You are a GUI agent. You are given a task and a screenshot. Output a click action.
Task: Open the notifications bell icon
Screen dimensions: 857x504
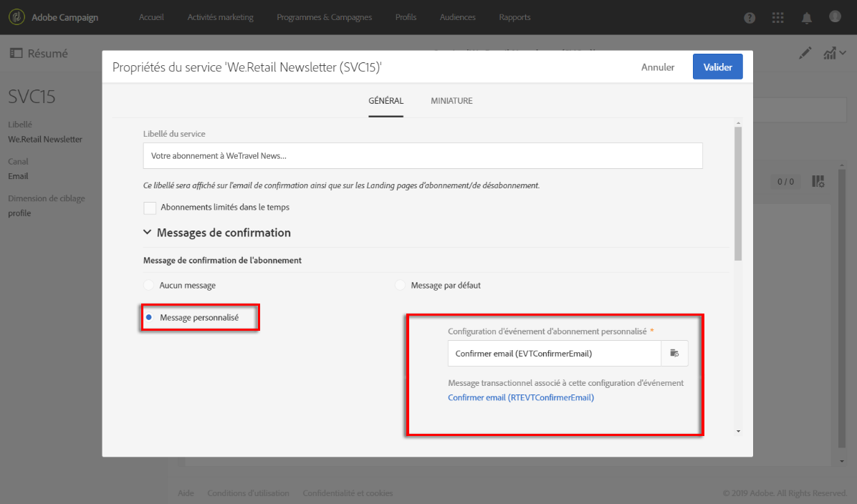click(x=806, y=17)
